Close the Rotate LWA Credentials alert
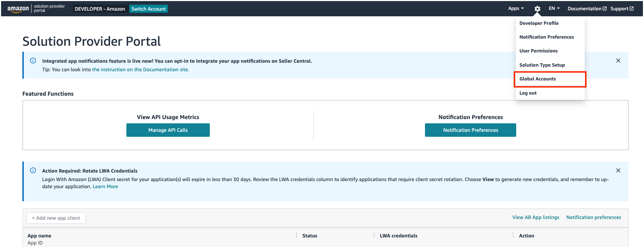Viewport: 644px width, 247px height. 618,170
